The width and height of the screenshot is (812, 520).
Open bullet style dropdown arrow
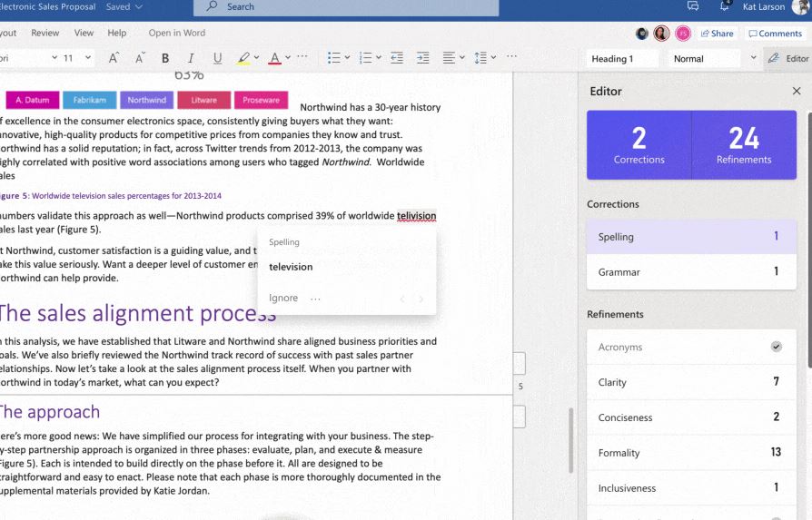click(348, 57)
